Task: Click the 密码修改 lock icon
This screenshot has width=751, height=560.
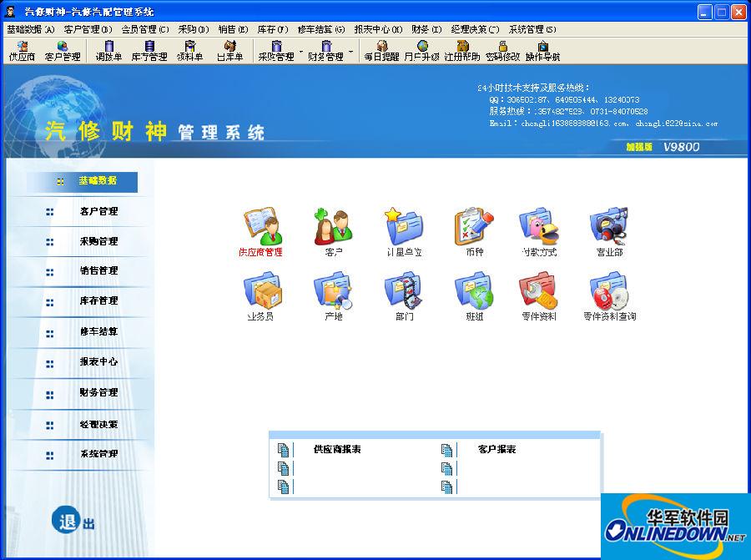Action: point(502,51)
